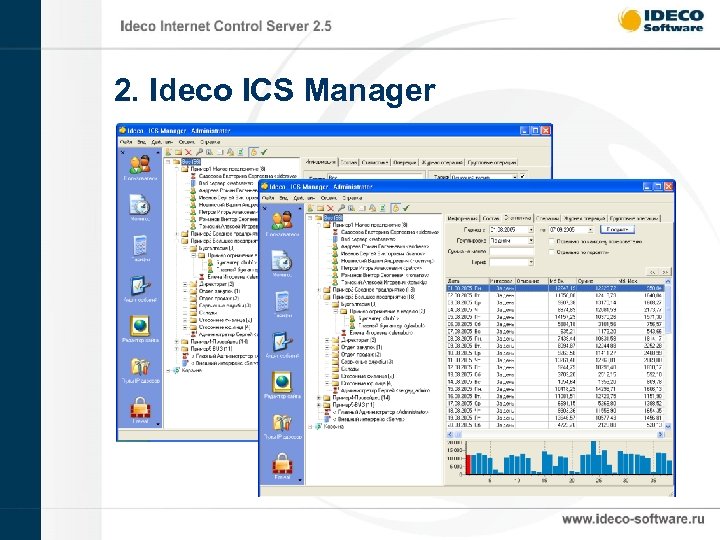Click find icon in front window toolbar
This screenshot has height=540, width=720.
coord(351,208)
